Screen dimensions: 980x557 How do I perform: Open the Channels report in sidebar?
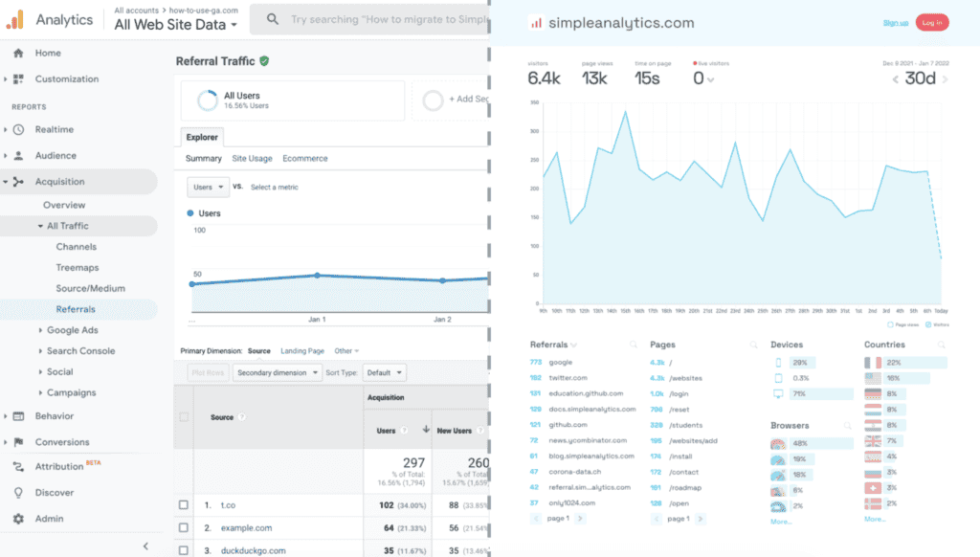pyautogui.click(x=77, y=247)
